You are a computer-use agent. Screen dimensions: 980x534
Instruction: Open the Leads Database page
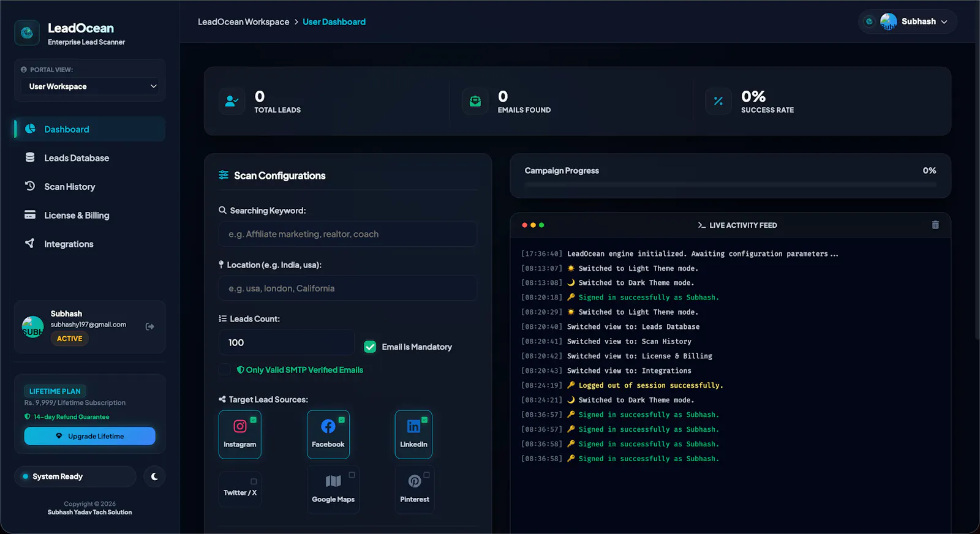click(x=89, y=158)
